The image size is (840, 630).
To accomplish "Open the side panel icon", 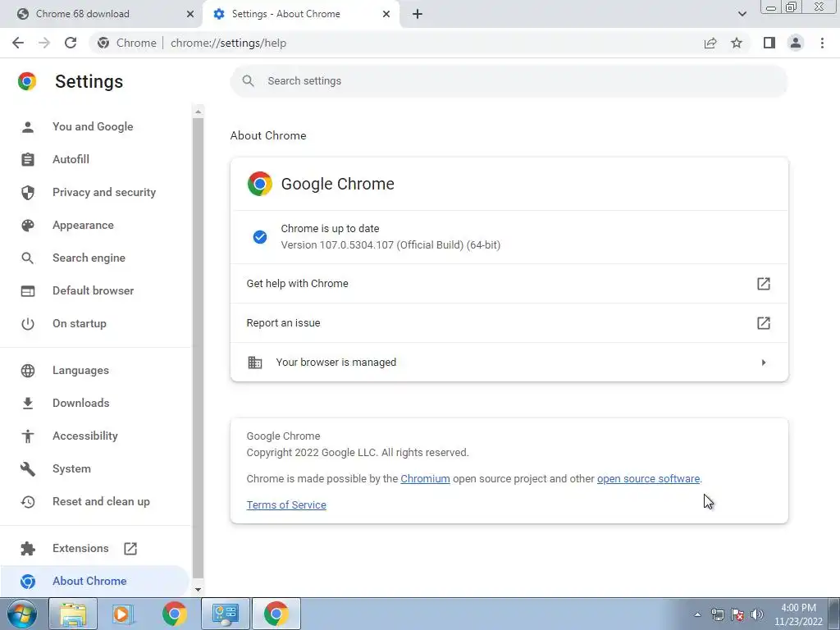I will point(769,43).
